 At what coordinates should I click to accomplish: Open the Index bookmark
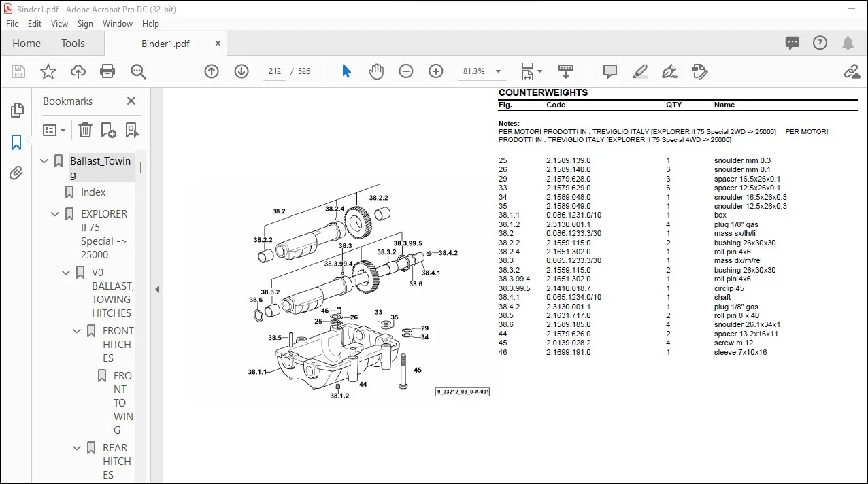(x=93, y=192)
